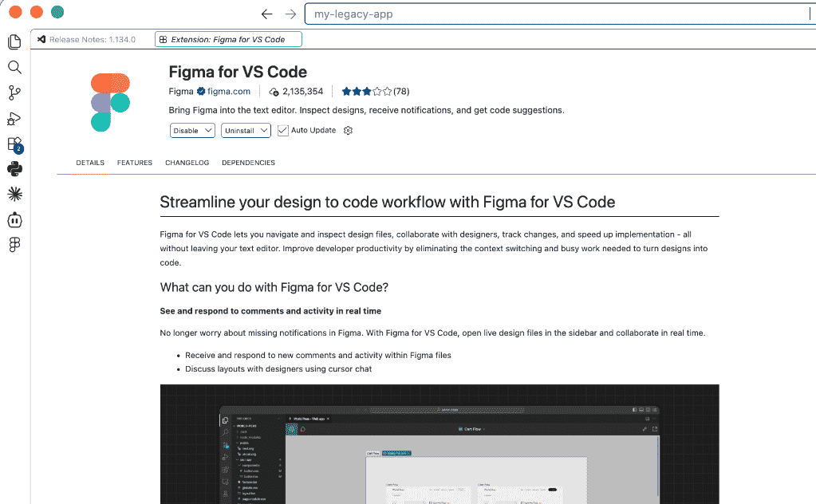Click the macOS close window button

tap(16, 12)
